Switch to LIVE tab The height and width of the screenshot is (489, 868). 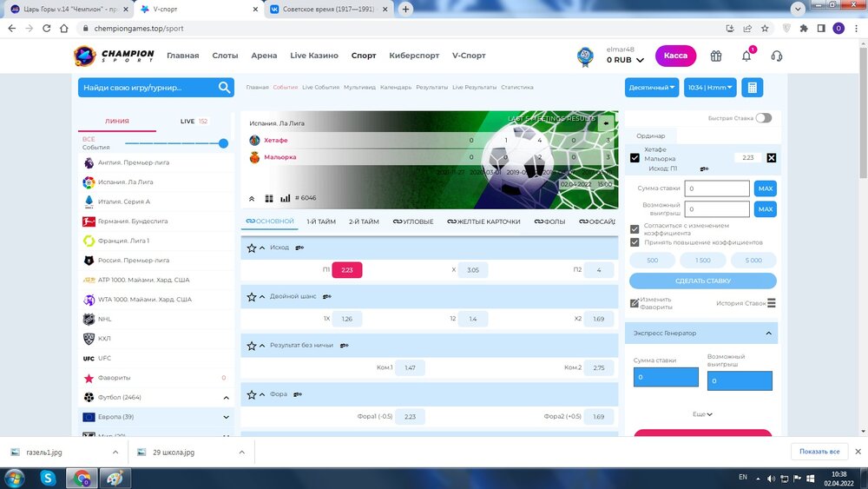pos(194,122)
